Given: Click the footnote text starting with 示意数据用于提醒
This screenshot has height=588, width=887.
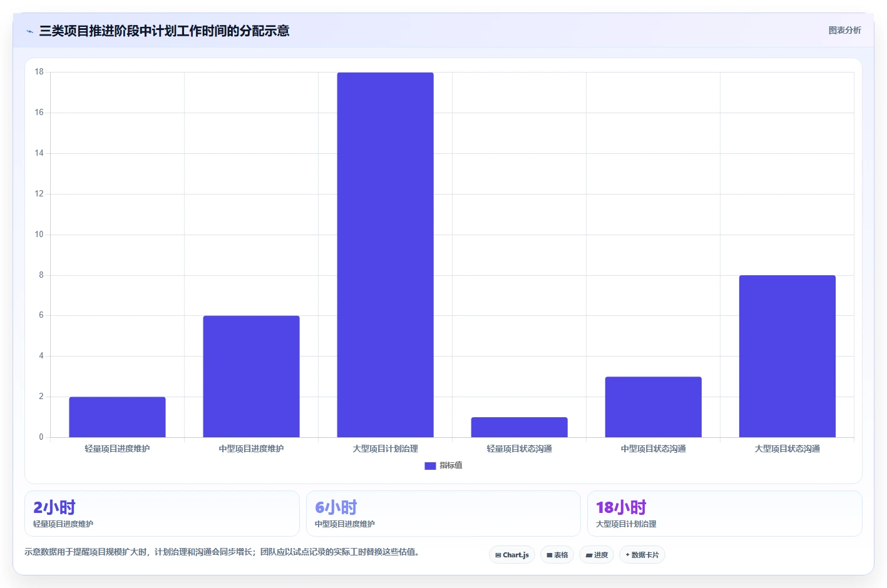Looking at the screenshot, I should pos(222,552).
